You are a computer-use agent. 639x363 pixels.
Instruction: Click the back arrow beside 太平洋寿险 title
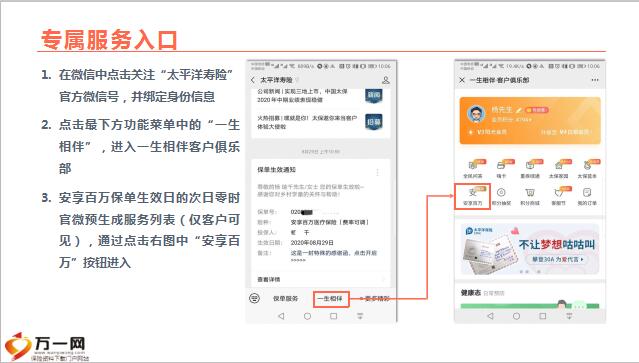click(x=253, y=80)
